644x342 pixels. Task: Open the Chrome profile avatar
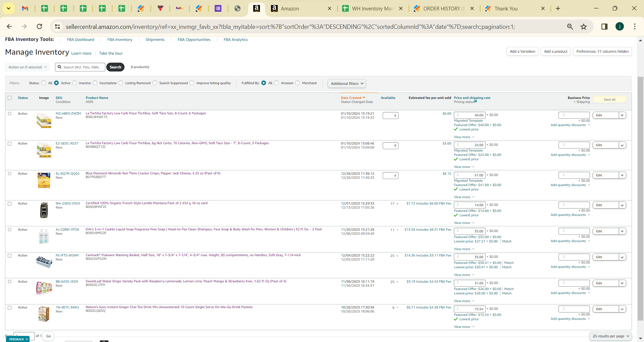pyautogui.click(x=620, y=26)
